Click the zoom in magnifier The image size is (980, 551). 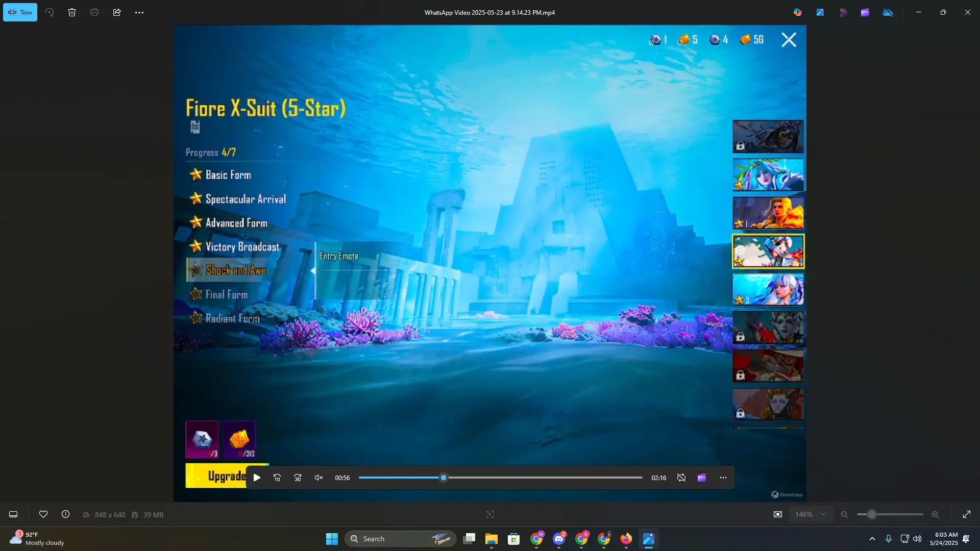936,514
